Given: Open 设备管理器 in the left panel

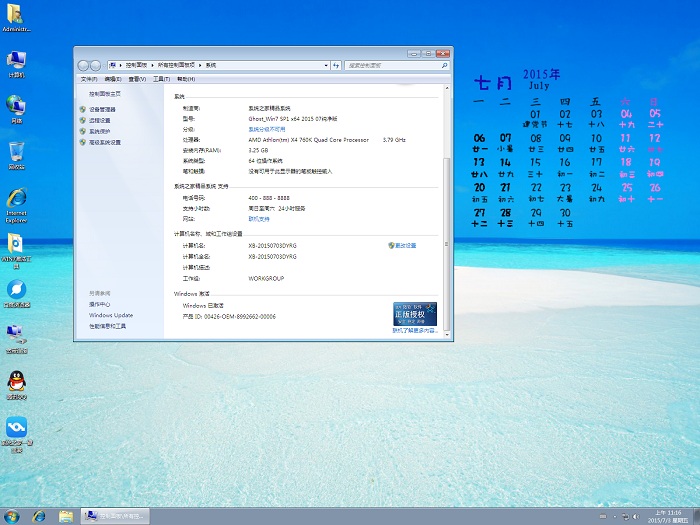Looking at the screenshot, I should click(102, 109).
